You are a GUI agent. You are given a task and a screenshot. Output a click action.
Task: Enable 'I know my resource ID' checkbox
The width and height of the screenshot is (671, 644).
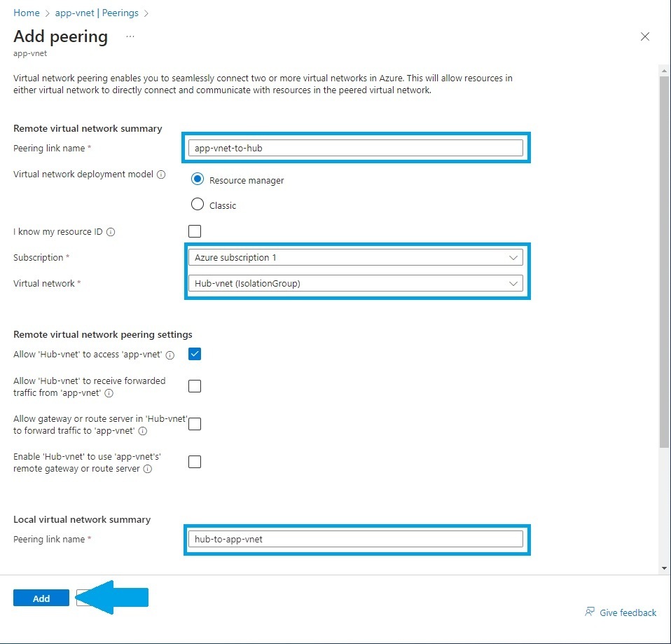point(194,231)
